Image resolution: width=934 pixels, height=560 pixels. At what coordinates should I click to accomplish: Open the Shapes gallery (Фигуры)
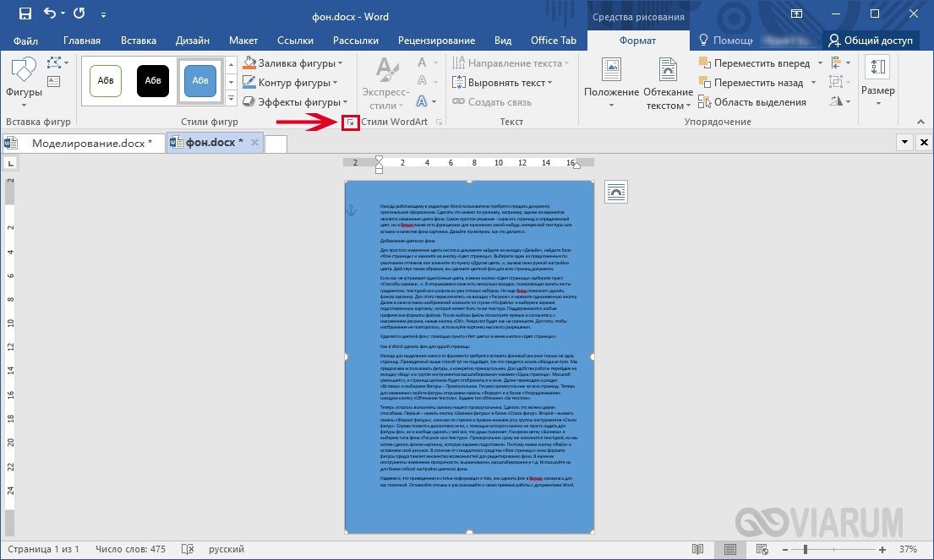click(24, 78)
